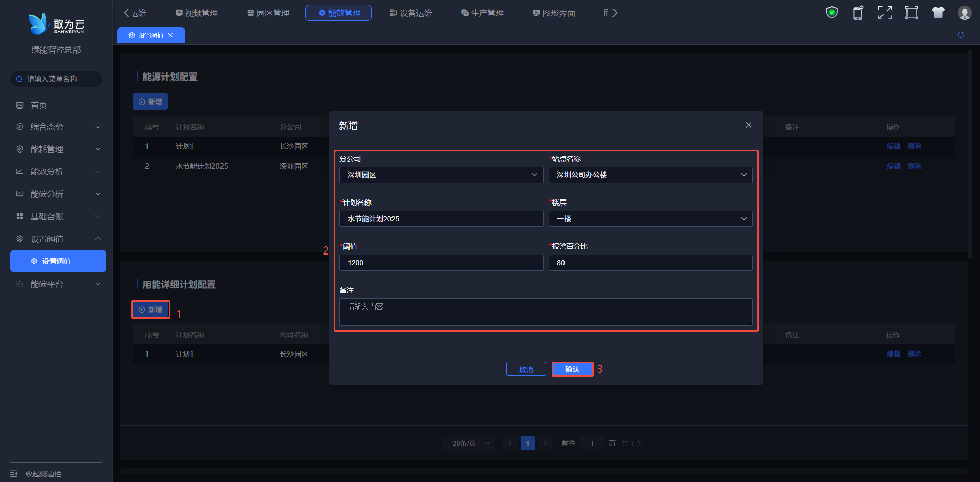980x482 pixels.
Task: Switch to the 设备运维 top tab
Action: (411, 13)
